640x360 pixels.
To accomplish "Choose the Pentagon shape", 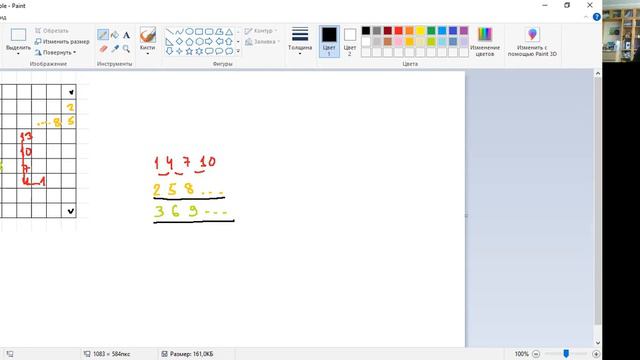I will pyautogui.click(x=189, y=42).
